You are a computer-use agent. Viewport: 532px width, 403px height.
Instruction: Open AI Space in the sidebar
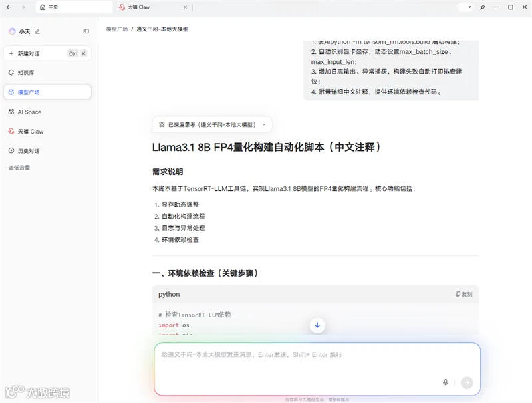pyautogui.click(x=47, y=112)
